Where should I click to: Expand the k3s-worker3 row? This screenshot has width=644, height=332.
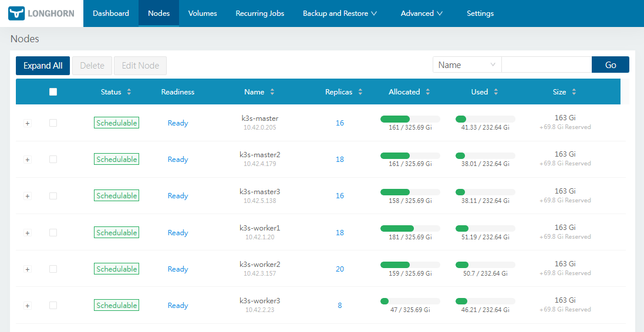coord(28,306)
